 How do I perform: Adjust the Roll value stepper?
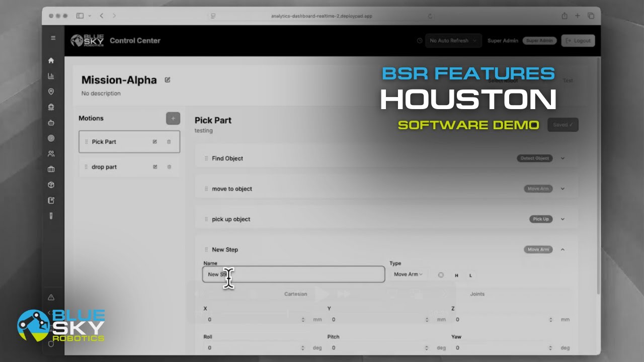303,348
